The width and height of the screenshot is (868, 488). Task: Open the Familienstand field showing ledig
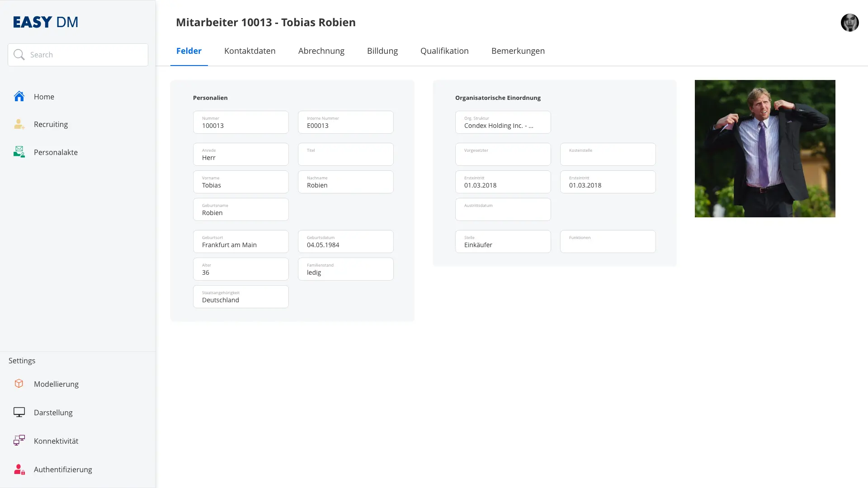[345, 269]
